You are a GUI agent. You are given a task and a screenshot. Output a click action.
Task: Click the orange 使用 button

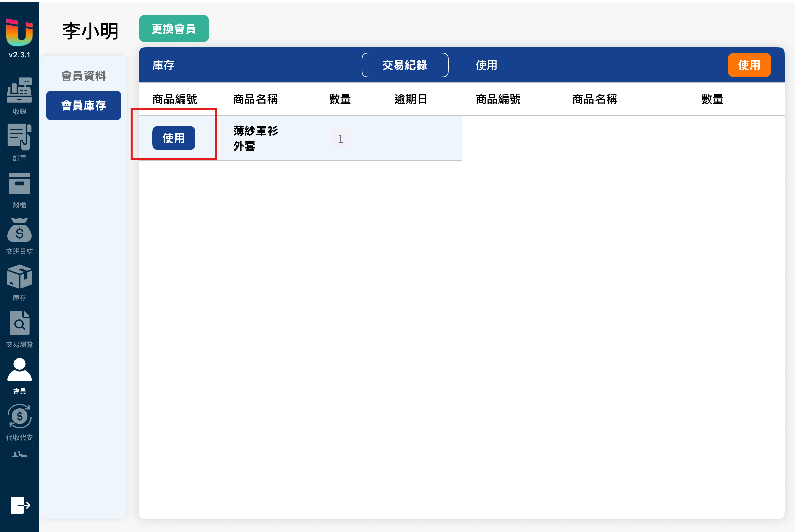(x=749, y=65)
